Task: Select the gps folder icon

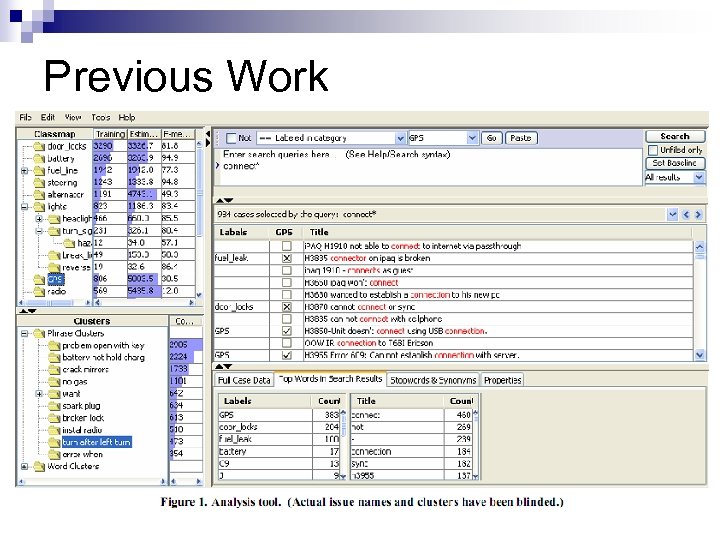Action: [x=39, y=279]
